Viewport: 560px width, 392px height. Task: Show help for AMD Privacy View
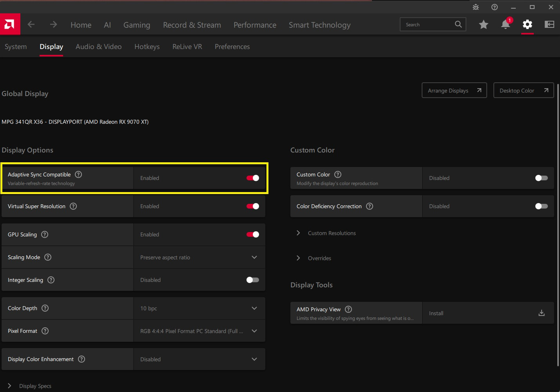click(x=348, y=309)
